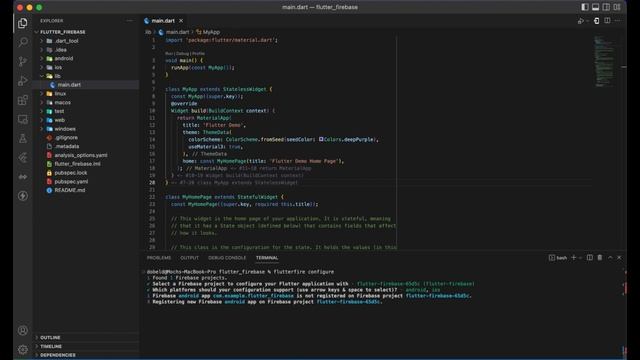This screenshot has height=360, width=640.
Task: Open the Explorer view in activity bar
Action: (23, 23)
